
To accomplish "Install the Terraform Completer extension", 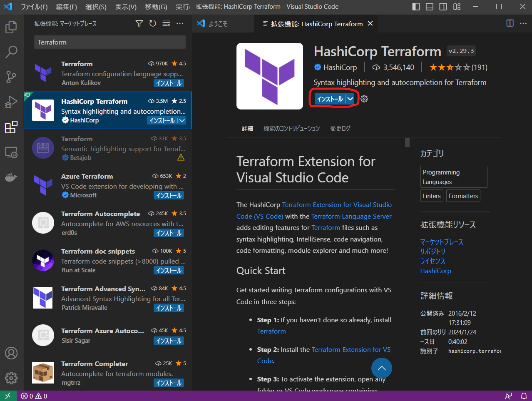I will tap(169, 383).
